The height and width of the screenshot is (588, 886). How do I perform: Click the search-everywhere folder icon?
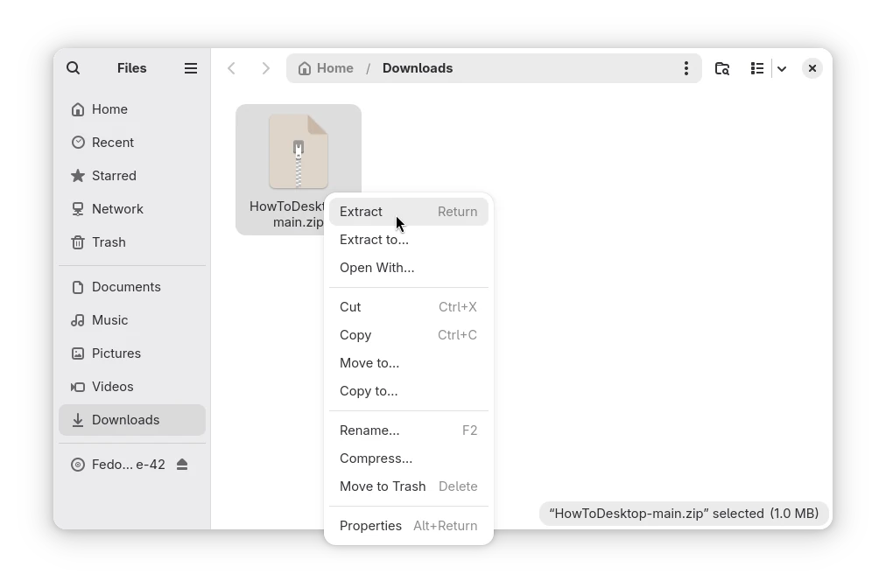click(x=722, y=68)
